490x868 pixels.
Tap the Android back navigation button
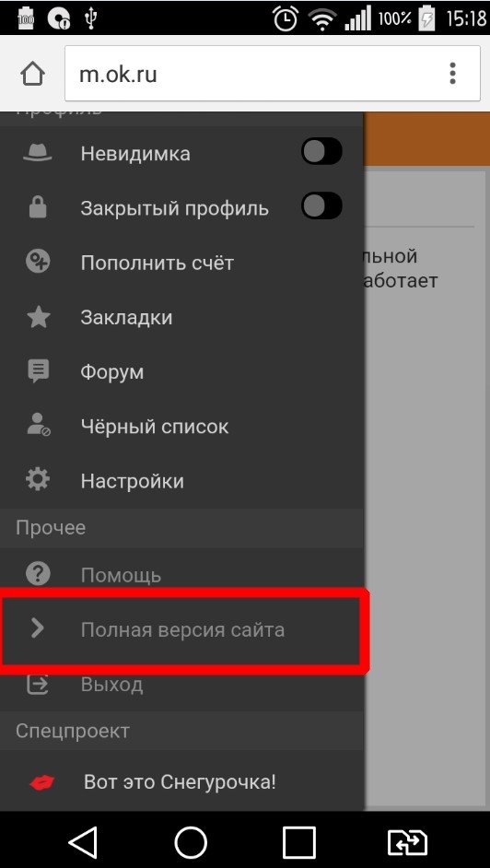coord(83,842)
